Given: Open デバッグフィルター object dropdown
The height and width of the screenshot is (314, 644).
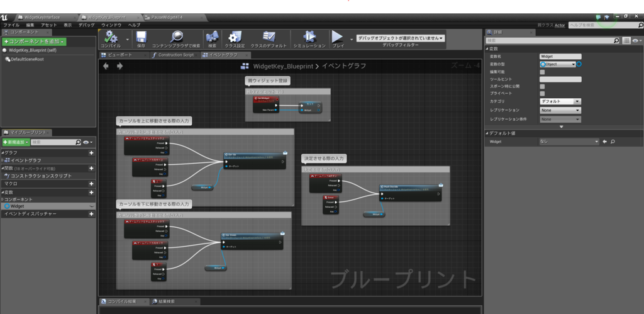Looking at the screenshot, I should click(401, 38).
